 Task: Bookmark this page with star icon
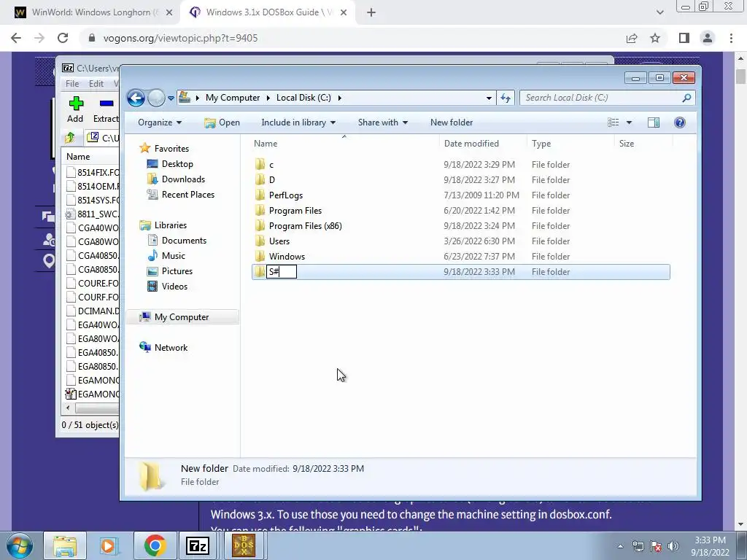click(655, 38)
